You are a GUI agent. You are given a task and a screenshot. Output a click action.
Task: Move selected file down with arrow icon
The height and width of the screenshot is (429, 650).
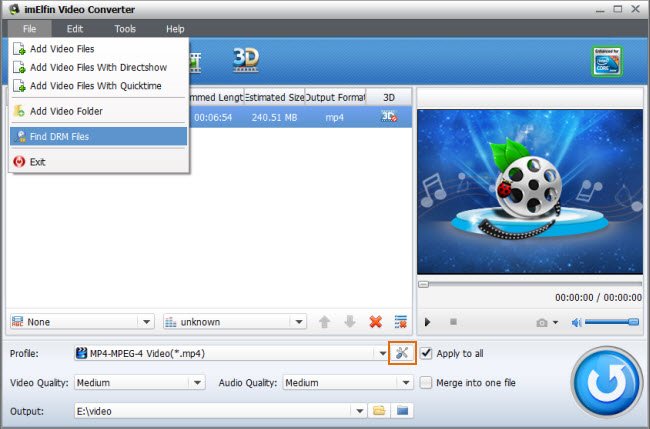(350, 322)
